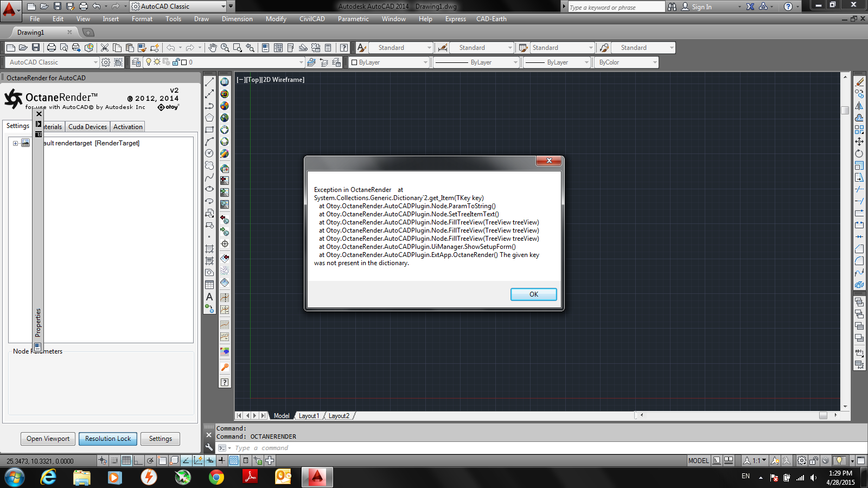The width and height of the screenshot is (868, 488).
Task: Save the drawing with the floppy disk icon
Action: click(x=36, y=48)
